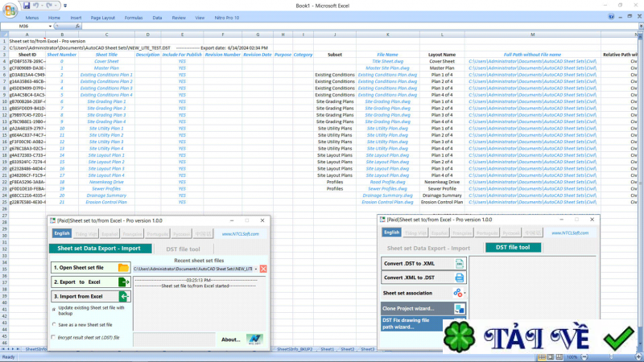The height and width of the screenshot is (362, 644).
Task: Expand the recent sheet set files dropdown
Action: tap(254, 268)
